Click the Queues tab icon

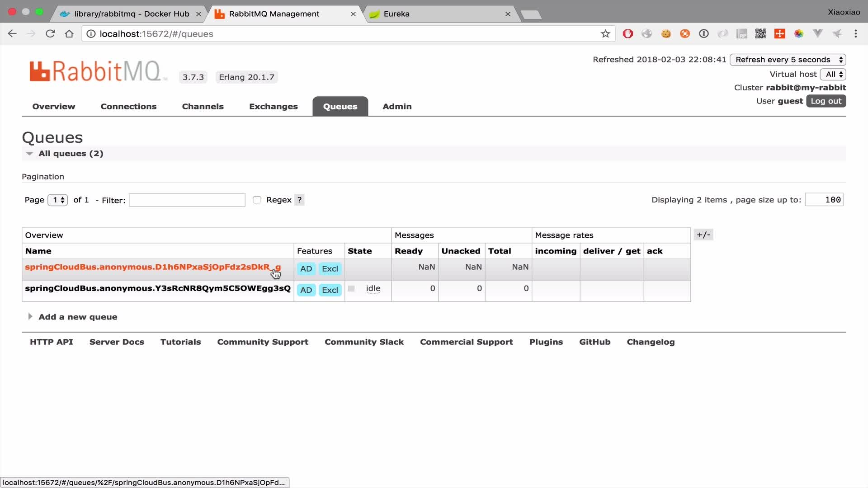[x=340, y=106]
